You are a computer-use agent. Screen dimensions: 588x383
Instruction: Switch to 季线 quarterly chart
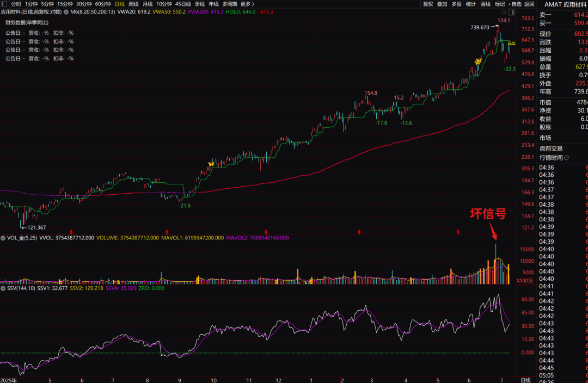tap(199, 4)
